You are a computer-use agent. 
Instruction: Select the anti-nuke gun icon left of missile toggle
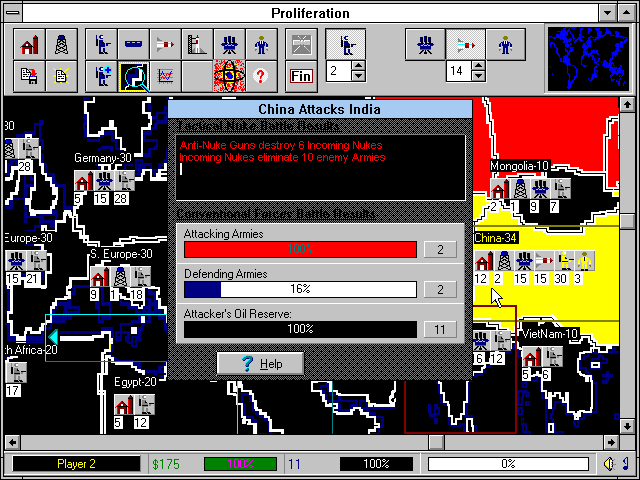pyautogui.click(x=425, y=44)
